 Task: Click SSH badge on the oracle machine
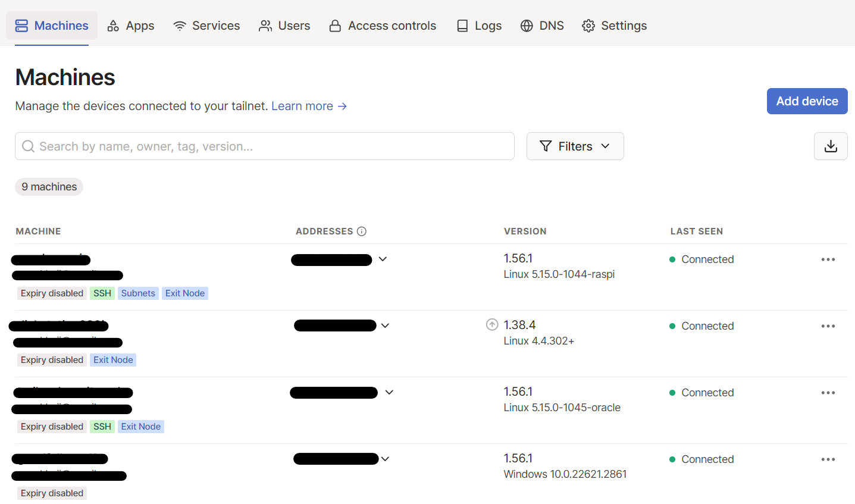(102, 427)
